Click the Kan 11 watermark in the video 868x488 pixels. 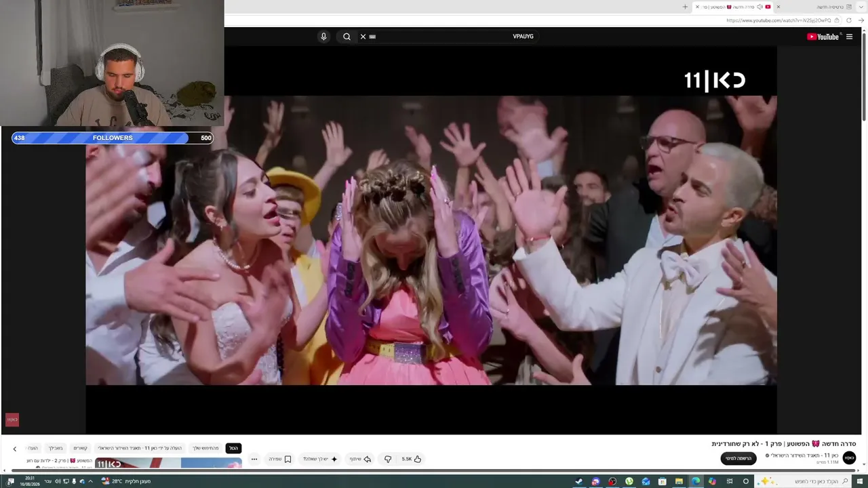715,81
